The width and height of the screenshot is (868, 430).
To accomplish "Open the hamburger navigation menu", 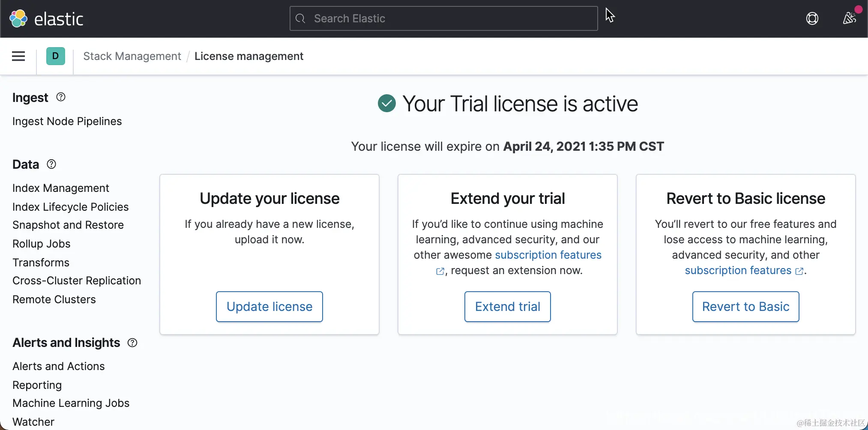I will pyautogui.click(x=18, y=56).
